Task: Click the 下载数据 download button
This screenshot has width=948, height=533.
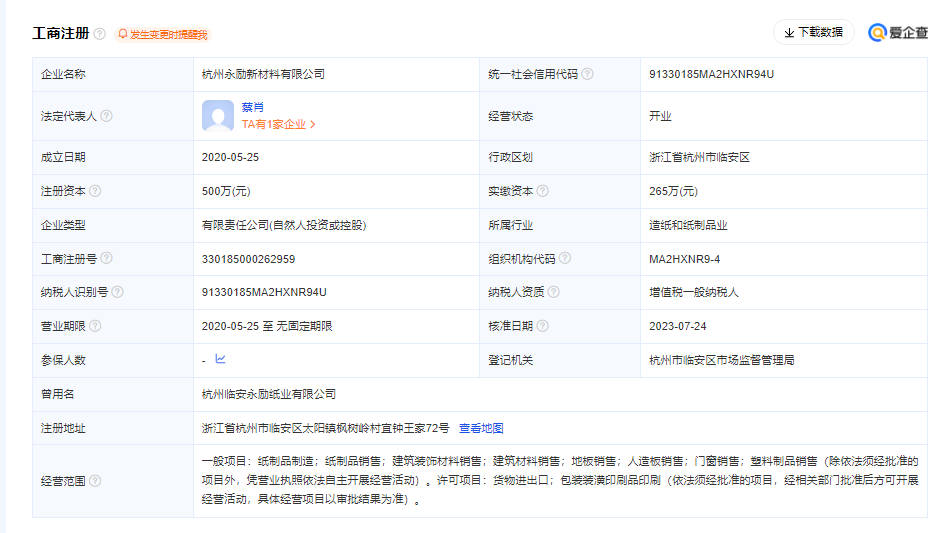Action: click(x=813, y=33)
